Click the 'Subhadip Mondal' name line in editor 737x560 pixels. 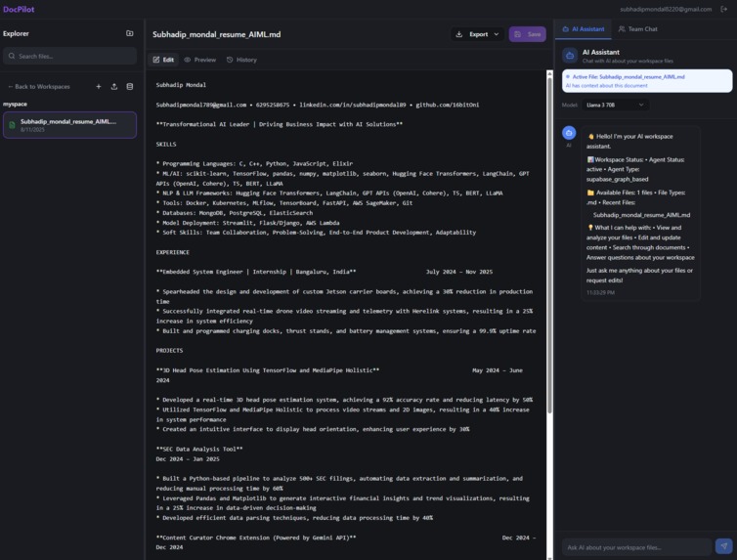181,85
